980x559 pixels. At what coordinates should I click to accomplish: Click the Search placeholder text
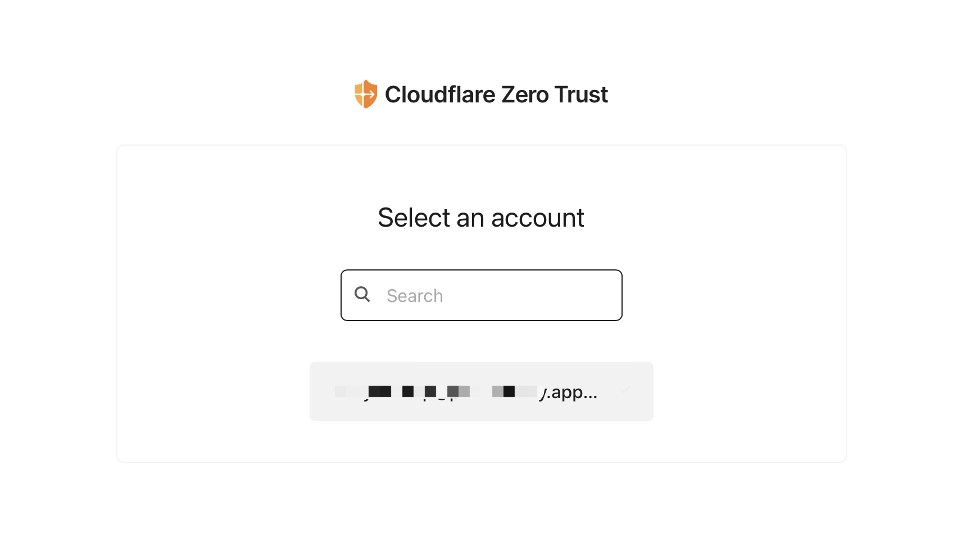415,296
